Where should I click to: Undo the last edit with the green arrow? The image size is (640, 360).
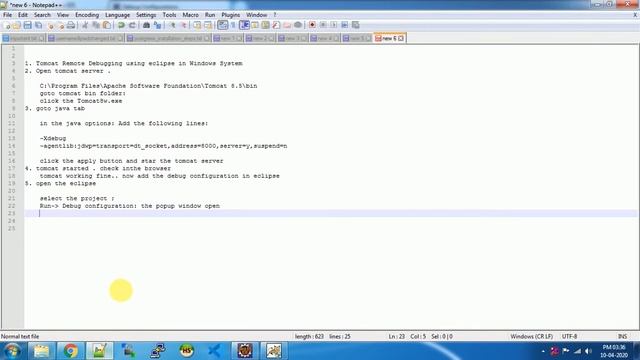click(x=121, y=25)
